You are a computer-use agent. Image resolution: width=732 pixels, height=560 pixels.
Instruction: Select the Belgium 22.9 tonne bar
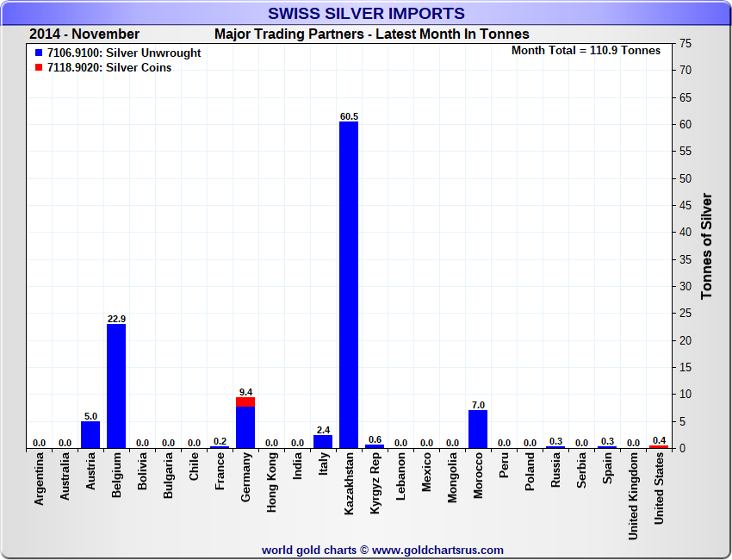click(x=116, y=386)
